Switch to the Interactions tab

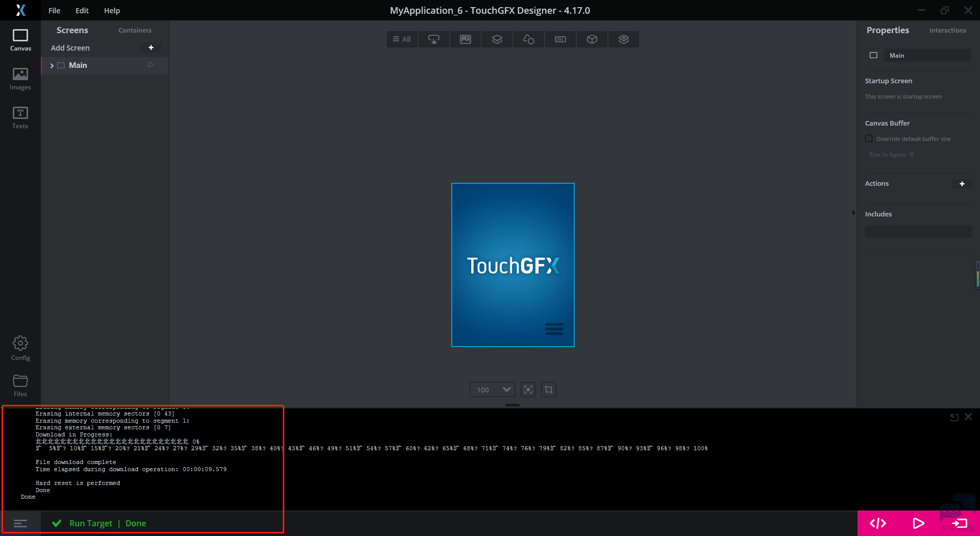pos(947,30)
